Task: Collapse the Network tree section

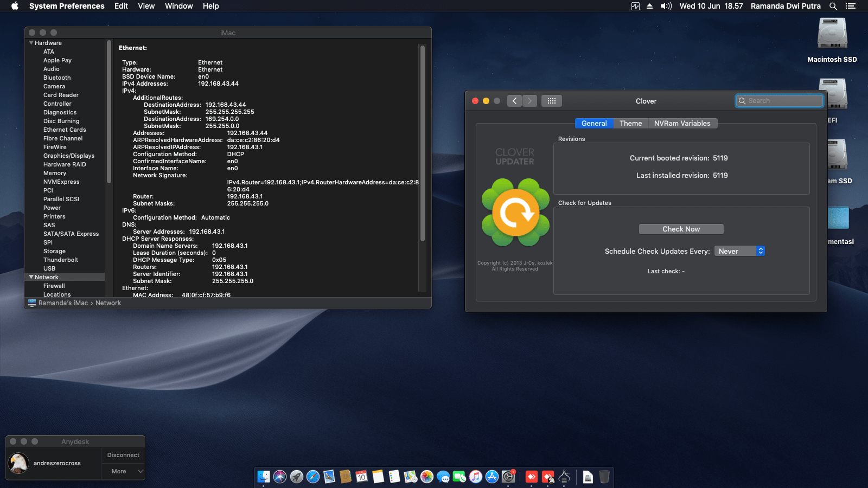Action: pyautogui.click(x=31, y=277)
